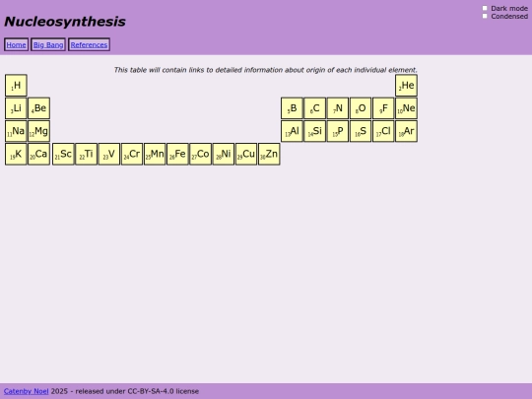Open the Big Bang page
The height and width of the screenshot is (399, 532).
pos(48,44)
